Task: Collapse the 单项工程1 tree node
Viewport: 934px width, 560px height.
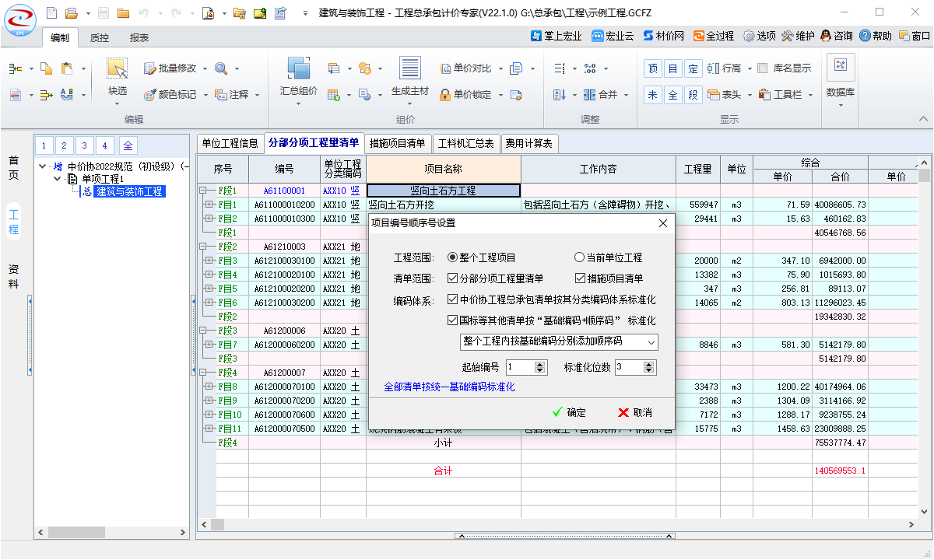Action: point(58,179)
